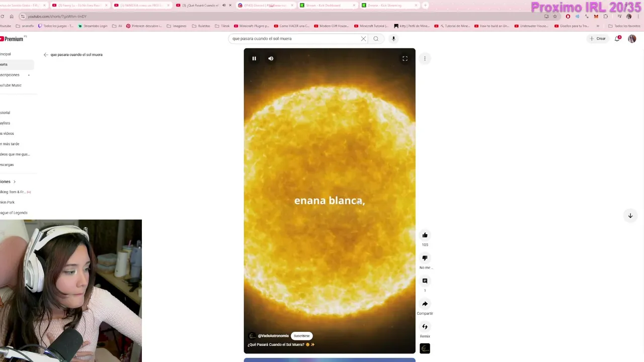Mute the playing tab via speaker icon
The height and width of the screenshot is (362, 644).
coord(224,6)
